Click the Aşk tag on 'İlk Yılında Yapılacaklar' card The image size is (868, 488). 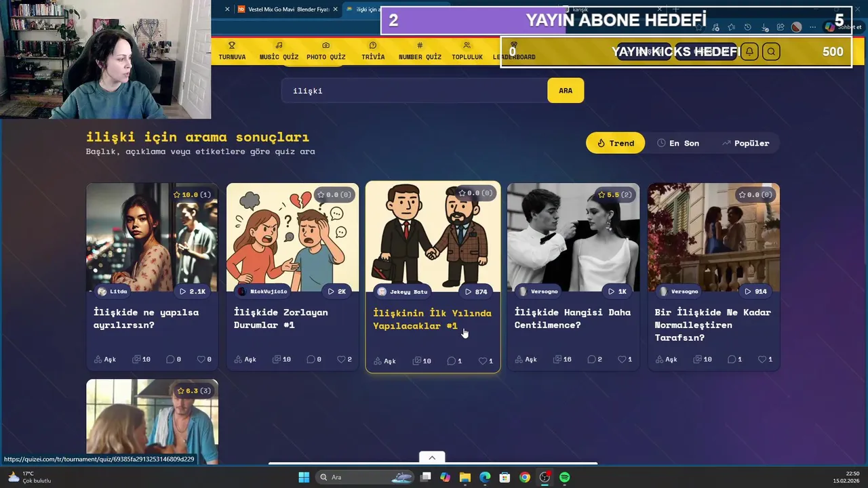tap(385, 361)
